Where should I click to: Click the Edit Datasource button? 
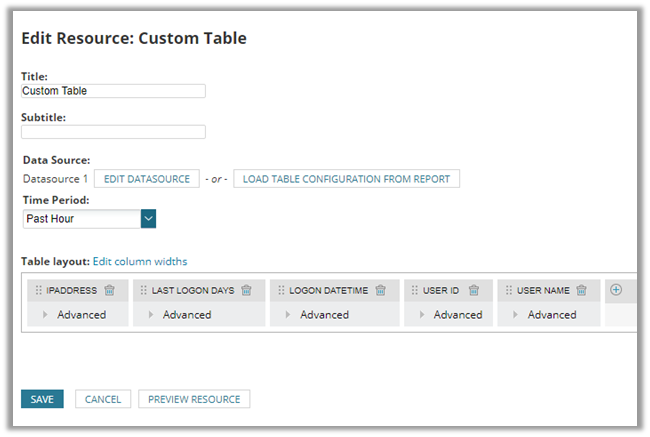(147, 179)
